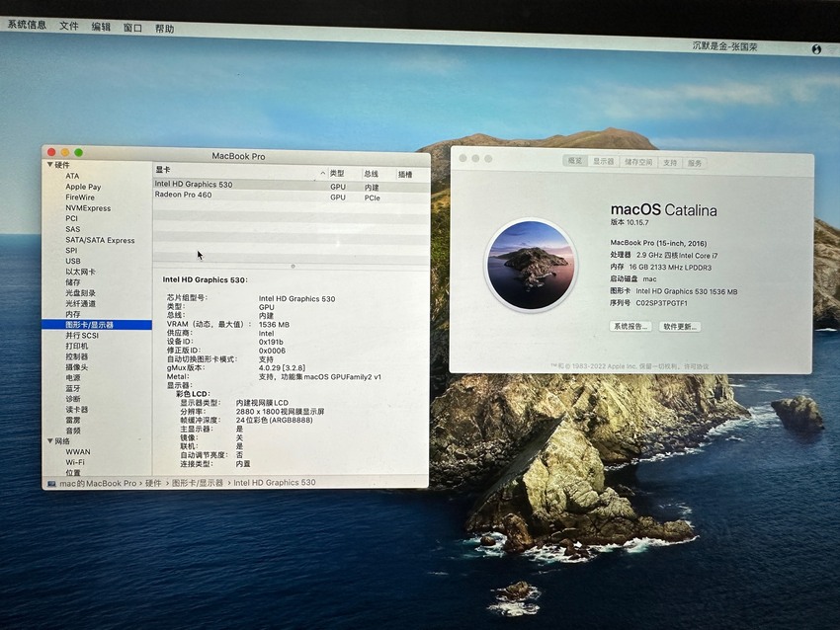Collapse the 硬件 section in the sidebar
The width and height of the screenshot is (840, 630).
pos(49,165)
